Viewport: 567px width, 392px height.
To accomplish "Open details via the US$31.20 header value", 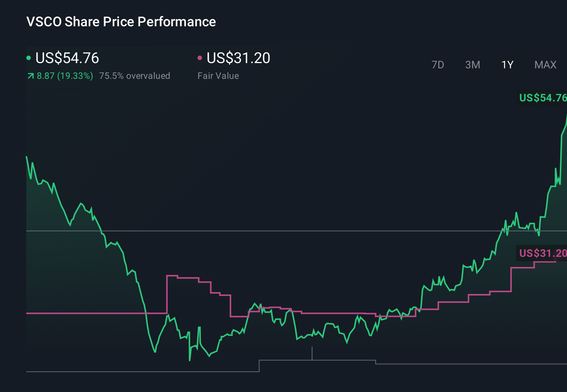I will (239, 58).
